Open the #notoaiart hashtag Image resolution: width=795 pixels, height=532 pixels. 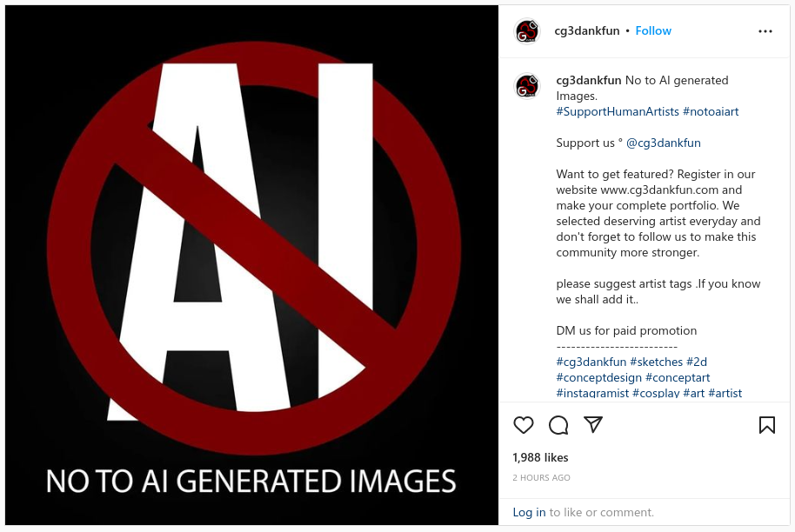pos(711,111)
